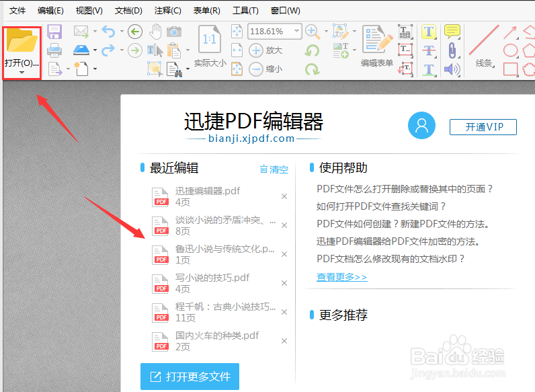
Task: Select the Hand tool
Action: pyautogui.click(x=155, y=32)
